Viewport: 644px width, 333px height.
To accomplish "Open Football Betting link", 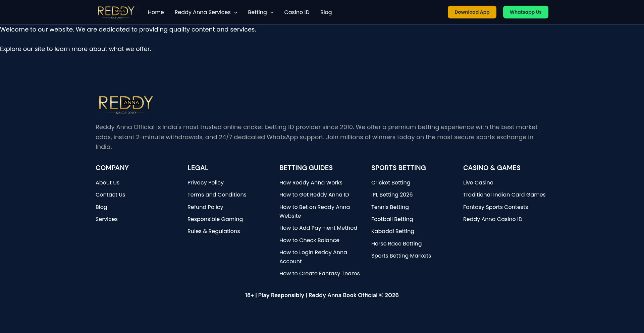I will 392,219.
